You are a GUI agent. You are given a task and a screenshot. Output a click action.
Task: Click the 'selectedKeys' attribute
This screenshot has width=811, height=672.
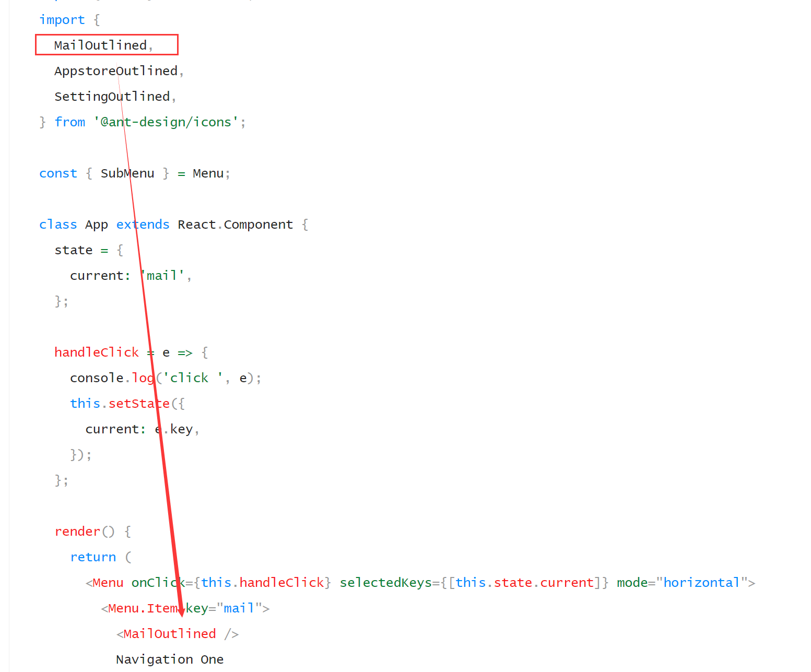click(x=385, y=583)
